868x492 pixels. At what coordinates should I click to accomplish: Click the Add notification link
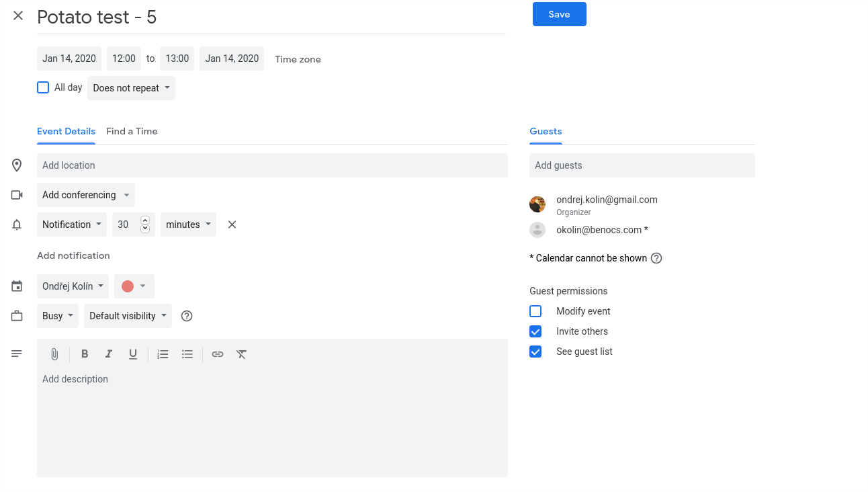73,255
